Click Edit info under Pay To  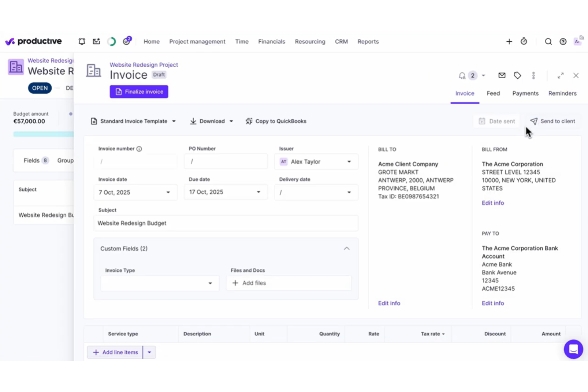[x=493, y=303]
